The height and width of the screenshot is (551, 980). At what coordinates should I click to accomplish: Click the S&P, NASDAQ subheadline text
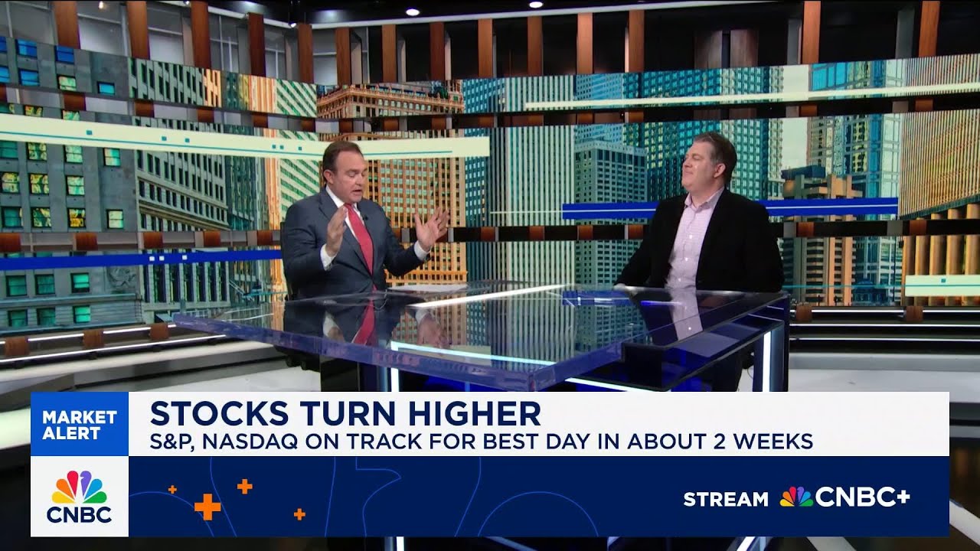tap(481, 442)
